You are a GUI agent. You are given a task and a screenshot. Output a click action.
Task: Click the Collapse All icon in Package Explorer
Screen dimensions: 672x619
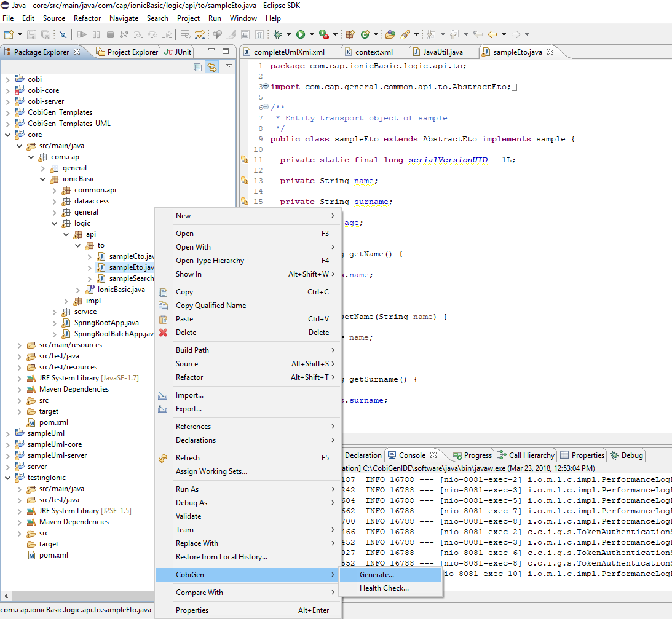198,67
